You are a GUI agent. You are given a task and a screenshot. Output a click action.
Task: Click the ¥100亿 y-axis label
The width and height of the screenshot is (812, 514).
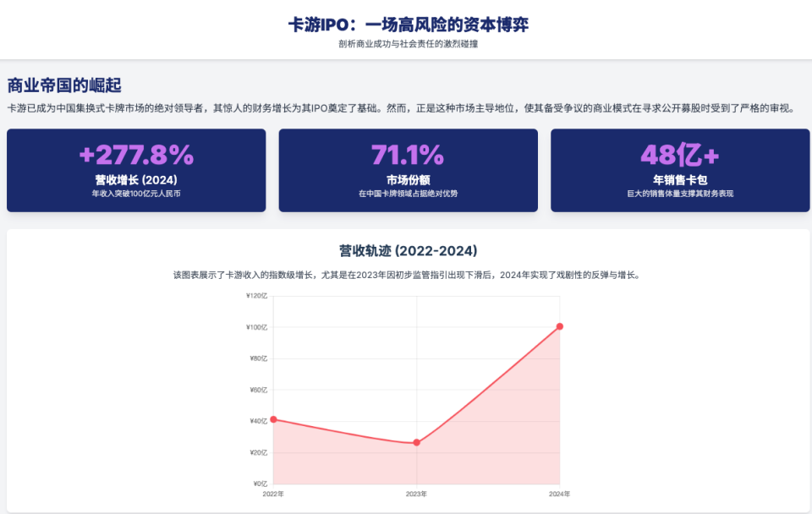tap(257, 327)
